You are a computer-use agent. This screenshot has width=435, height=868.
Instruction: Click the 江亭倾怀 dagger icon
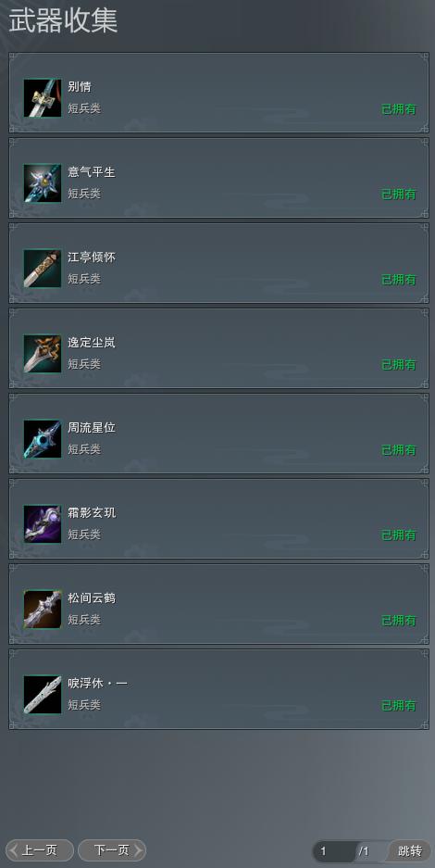tap(43, 269)
